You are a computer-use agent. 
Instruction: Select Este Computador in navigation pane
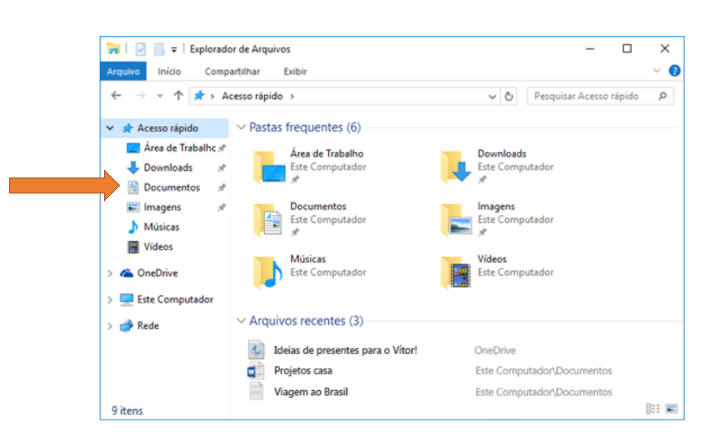(175, 299)
